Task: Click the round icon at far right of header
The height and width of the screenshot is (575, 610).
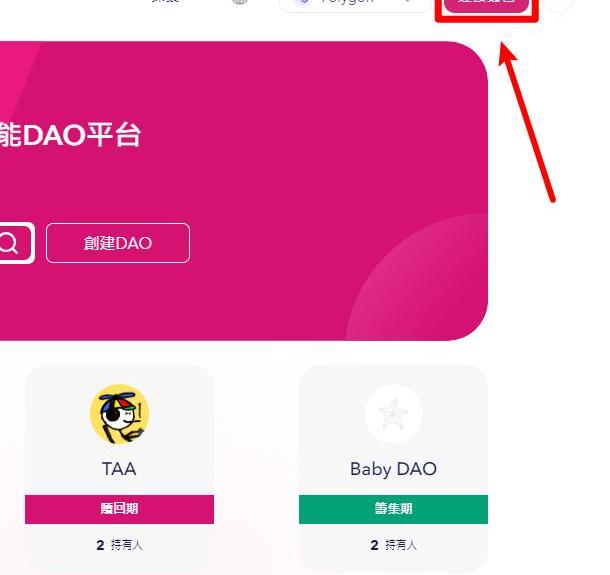Action: coord(560,3)
